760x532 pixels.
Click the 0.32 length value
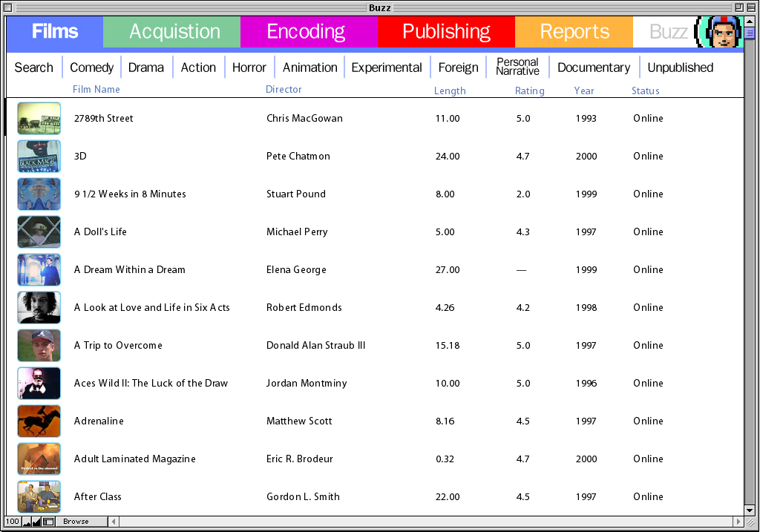[x=445, y=459]
